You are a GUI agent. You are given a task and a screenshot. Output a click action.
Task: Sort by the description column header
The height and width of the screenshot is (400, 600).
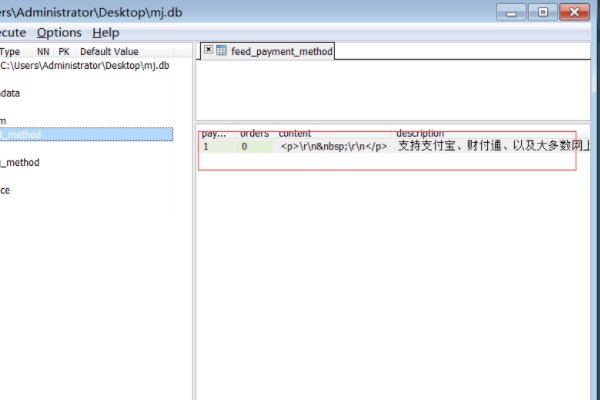pos(420,133)
